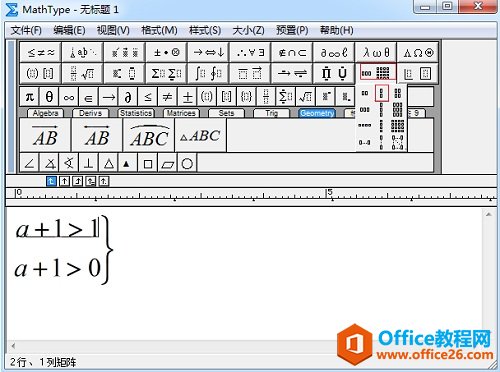The image size is (500, 372).
Task: Insert the element-of symbol
Action: click(89, 97)
